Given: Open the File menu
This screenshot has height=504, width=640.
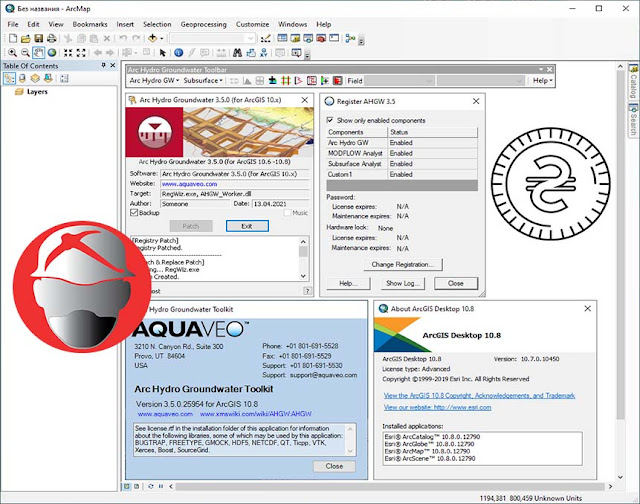Looking at the screenshot, I should pos(13,24).
